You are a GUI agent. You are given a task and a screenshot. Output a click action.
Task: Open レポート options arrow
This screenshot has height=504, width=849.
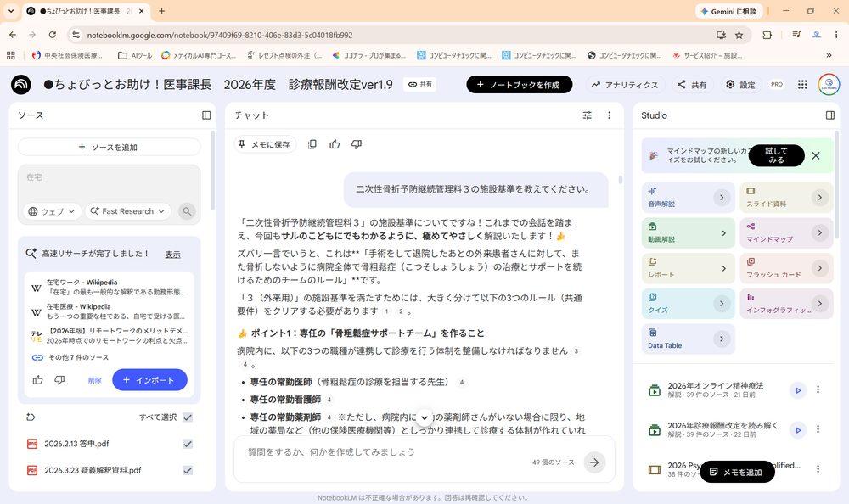(x=724, y=268)
